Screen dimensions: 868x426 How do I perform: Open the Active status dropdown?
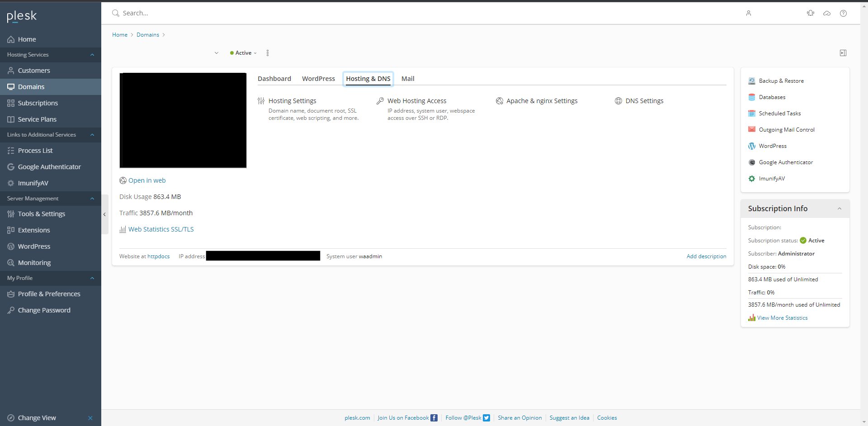tap(244, 53)
